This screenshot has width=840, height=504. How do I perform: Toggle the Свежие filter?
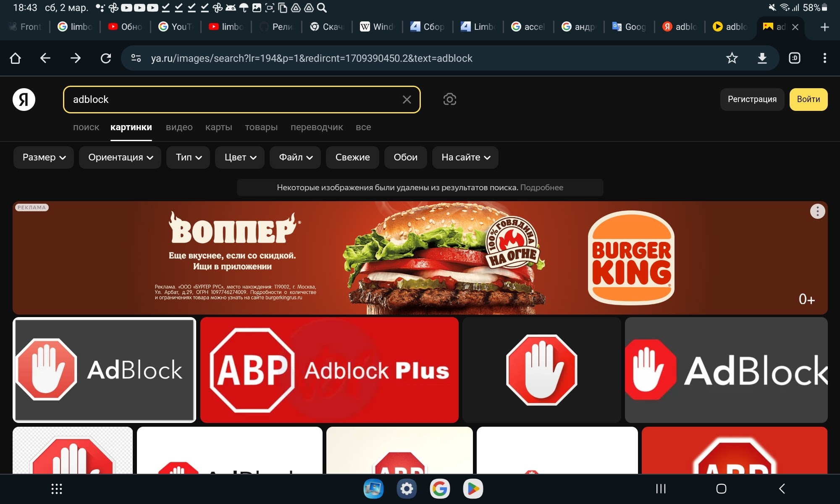pos(352,157)
